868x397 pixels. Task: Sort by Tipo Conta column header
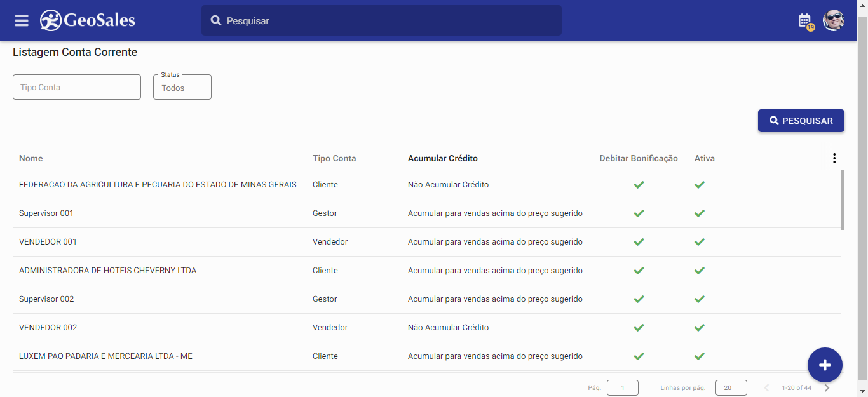click(x=334, y=158)
